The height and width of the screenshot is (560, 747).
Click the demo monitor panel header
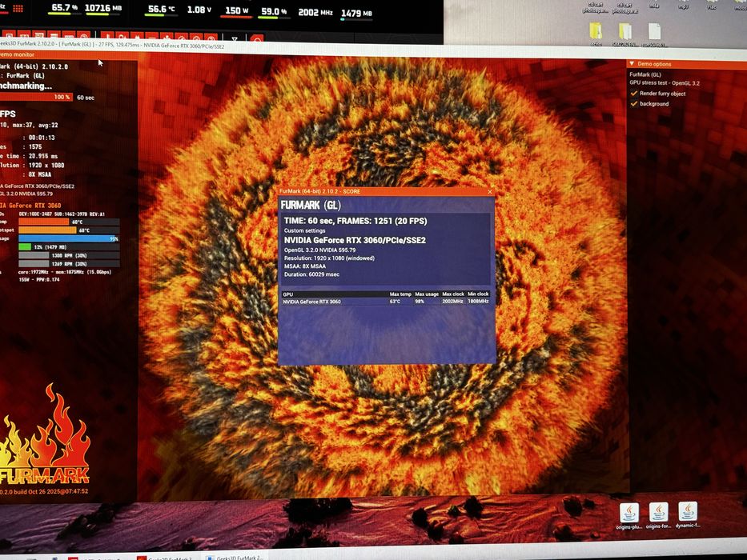[x=69, y=54]
